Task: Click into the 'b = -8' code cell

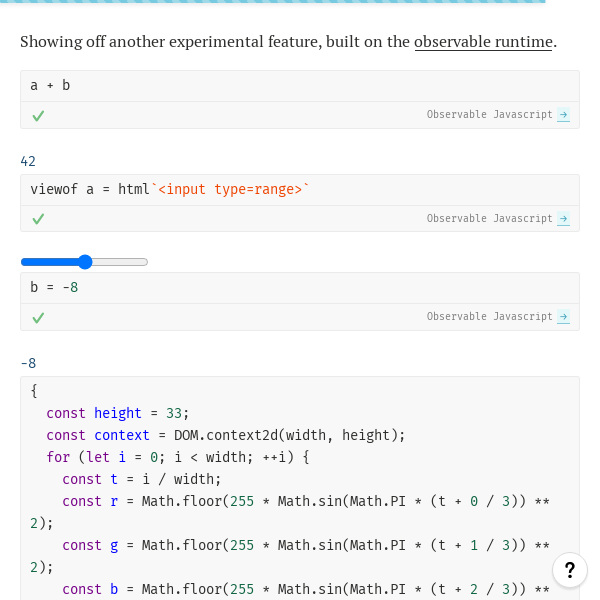Action: pos(300,288)
